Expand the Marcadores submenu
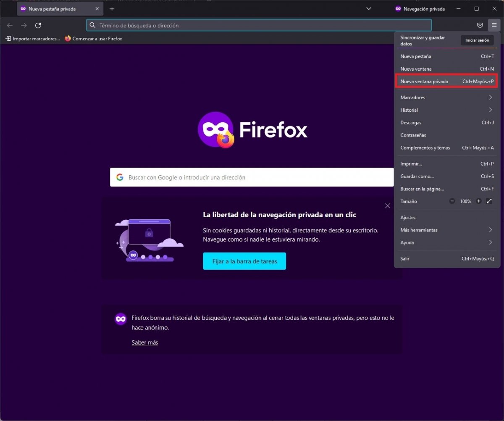 pos(447,97)
